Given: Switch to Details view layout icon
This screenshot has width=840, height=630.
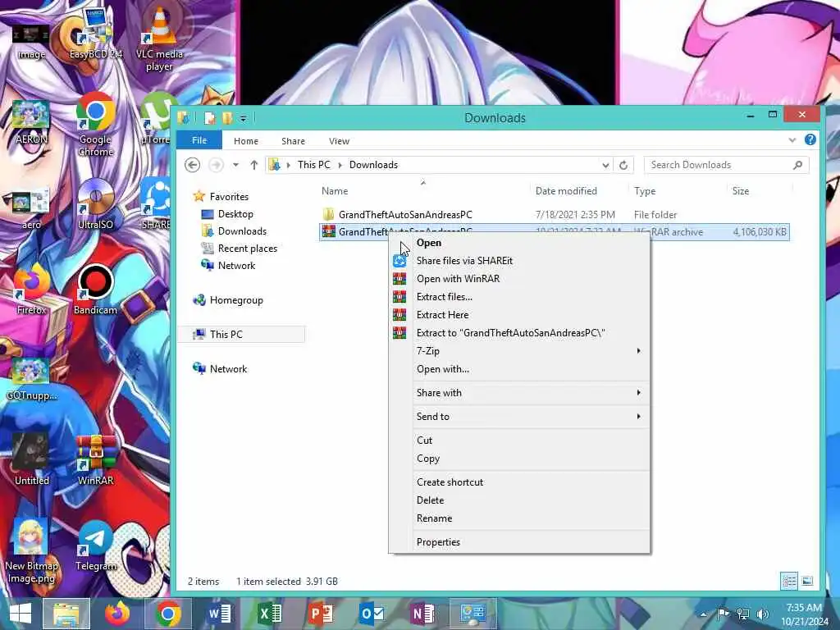Looking at the screenshot, I should (x=789, y=582).
